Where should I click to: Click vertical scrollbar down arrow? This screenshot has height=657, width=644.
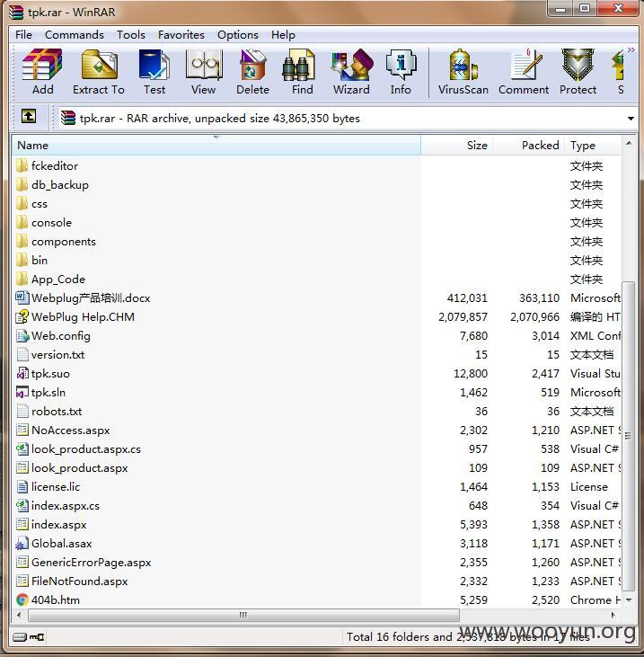click(x=629, y=600)
